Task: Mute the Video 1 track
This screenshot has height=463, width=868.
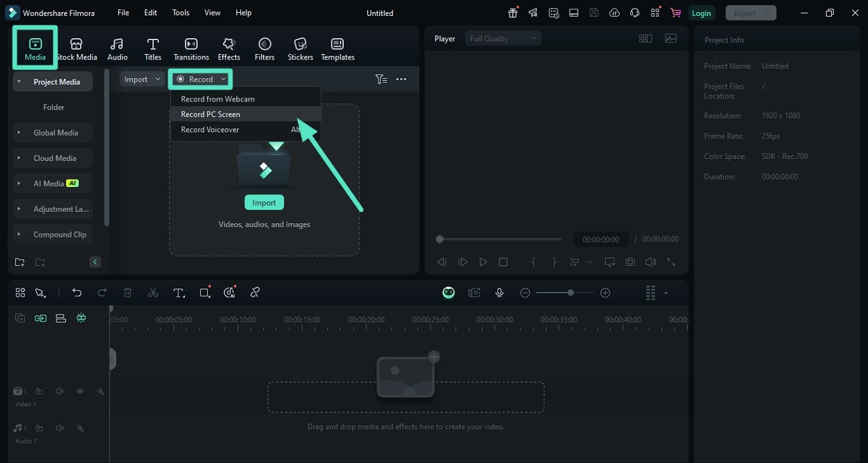Action: tap(60, 392)
